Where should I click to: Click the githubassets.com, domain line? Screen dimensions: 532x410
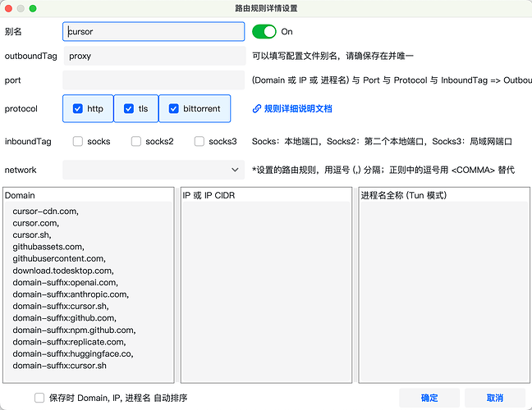[x=48, y=247]
